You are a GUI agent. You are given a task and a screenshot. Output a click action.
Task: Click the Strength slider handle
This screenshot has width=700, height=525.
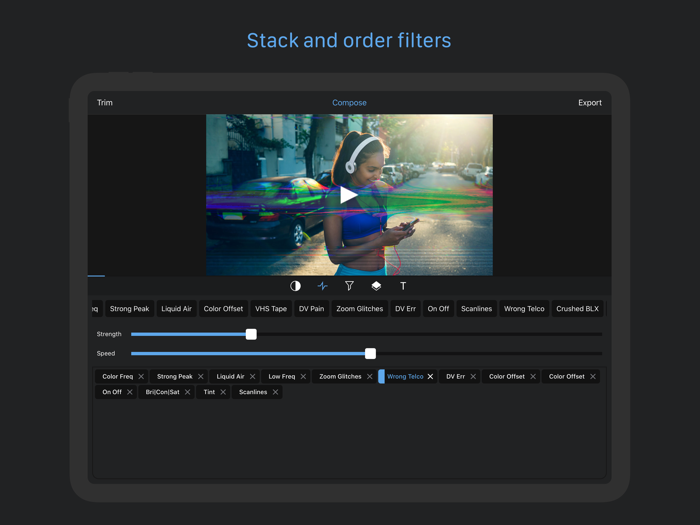tap(251, 334)
